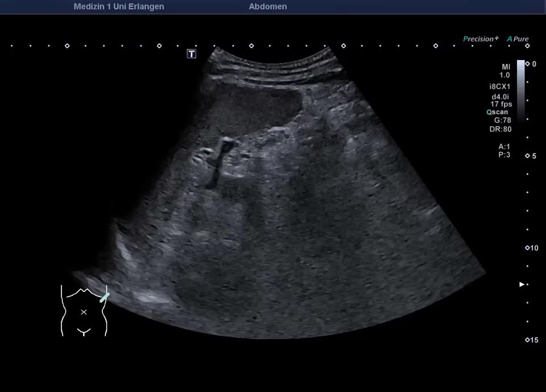The height and width of the screenshot is (392, 546).
Task: Click the T orientation marker icon
Action: [x=192, y=54]
